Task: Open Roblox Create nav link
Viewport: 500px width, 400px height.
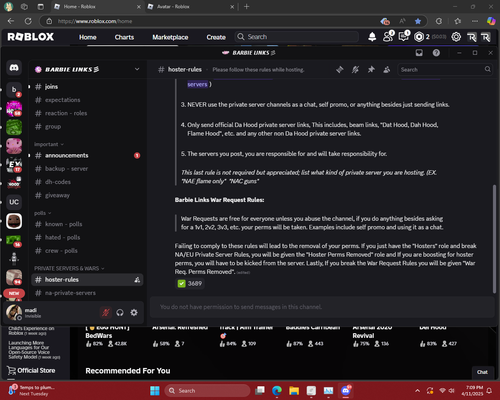Action: click(x=216, y=37)
